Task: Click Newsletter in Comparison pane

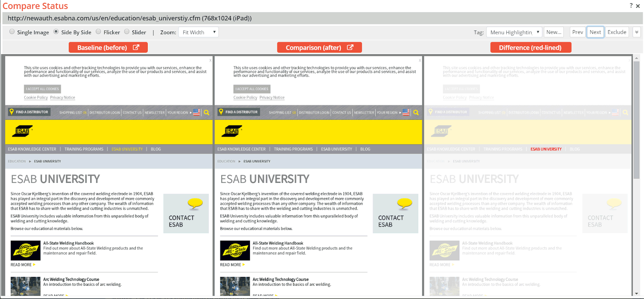Action: (x=364, y=113)
